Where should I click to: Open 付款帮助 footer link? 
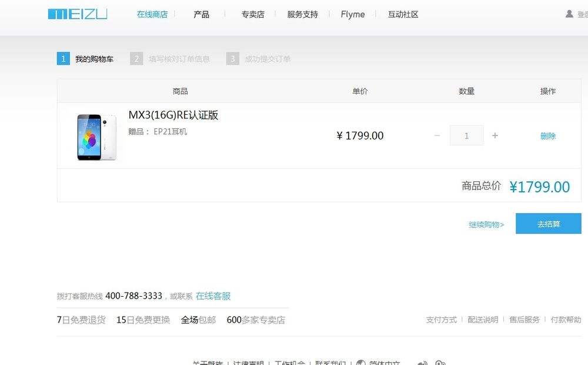click(566, 320)
